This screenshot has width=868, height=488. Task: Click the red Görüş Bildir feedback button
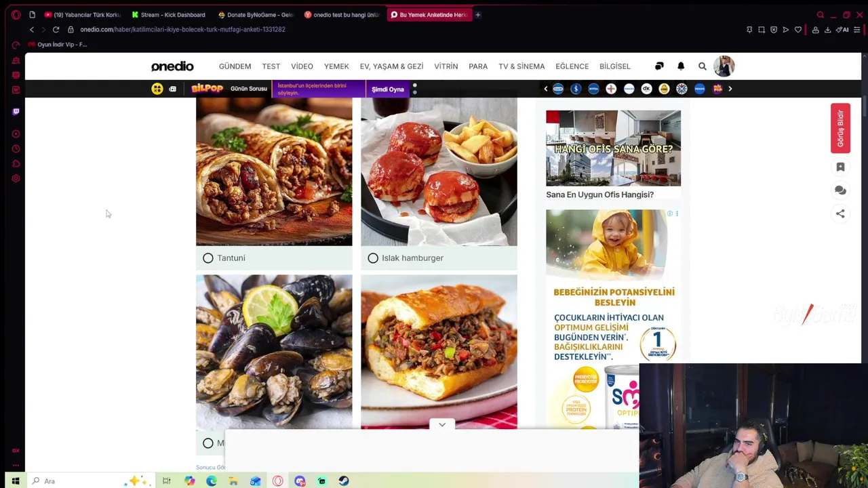tap(840, 128)
